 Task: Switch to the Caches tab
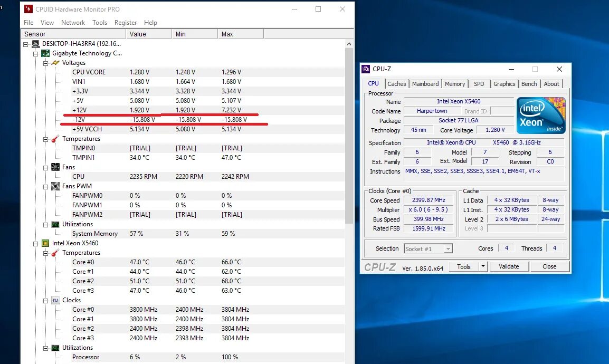point(396,84)
